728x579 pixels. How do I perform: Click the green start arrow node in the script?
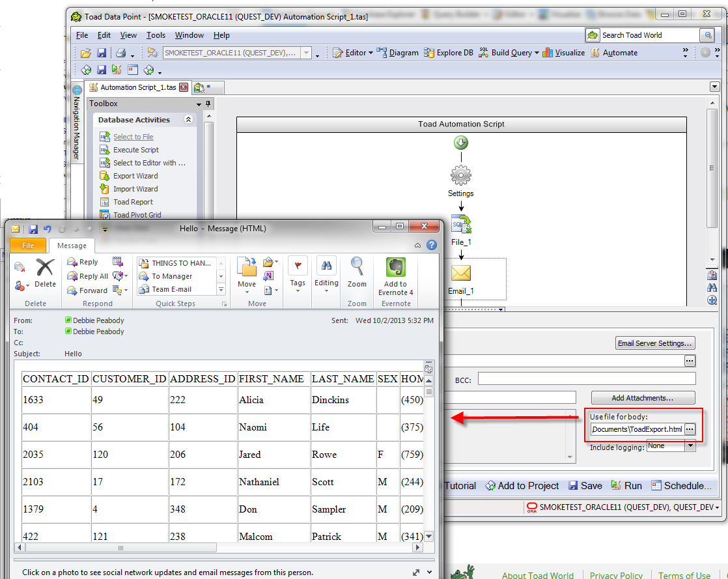pyautogui.click(x=461, y=143)
